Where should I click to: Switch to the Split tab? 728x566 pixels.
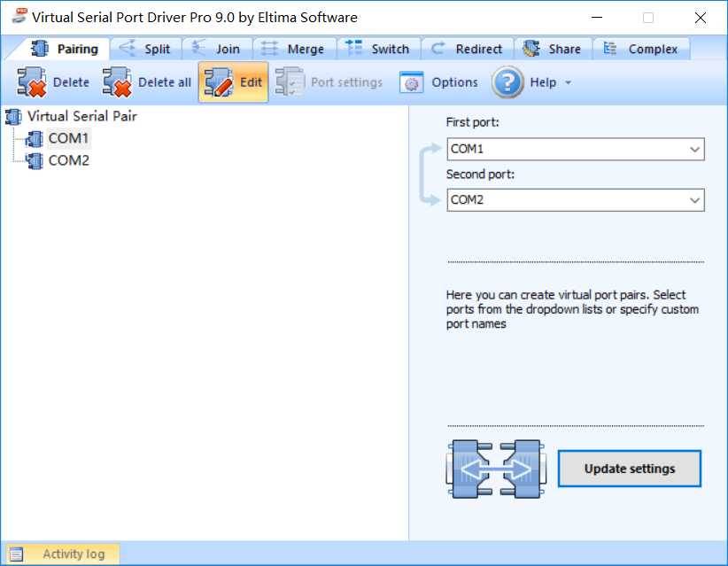click(145, 49)
